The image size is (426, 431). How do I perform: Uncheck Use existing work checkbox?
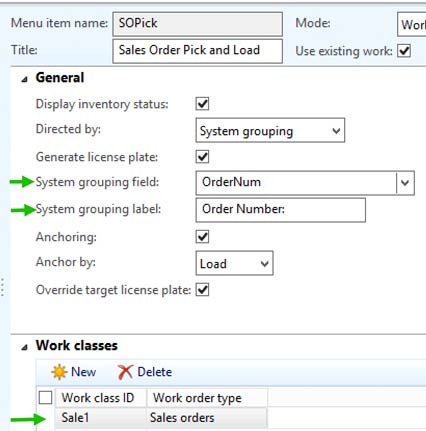404,51
